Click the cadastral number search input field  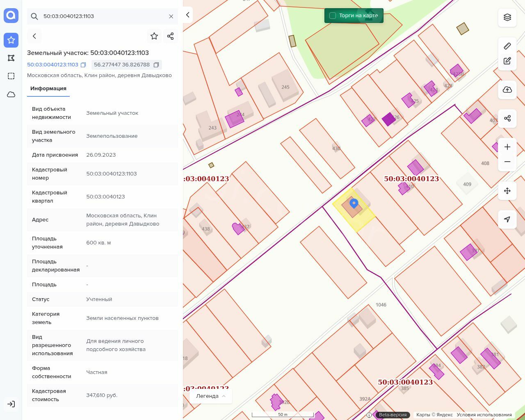click(103, 16)
